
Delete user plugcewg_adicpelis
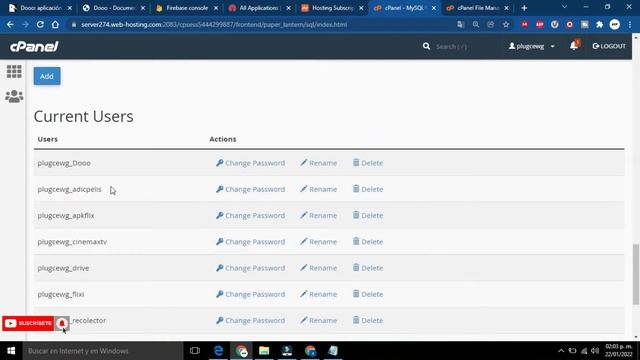[368, 189]
